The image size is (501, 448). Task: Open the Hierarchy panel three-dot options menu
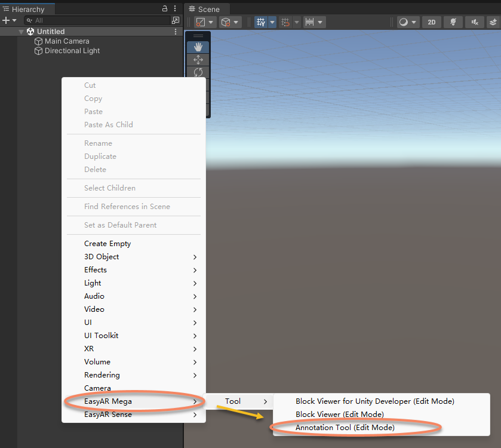click(x=174, y=9)
